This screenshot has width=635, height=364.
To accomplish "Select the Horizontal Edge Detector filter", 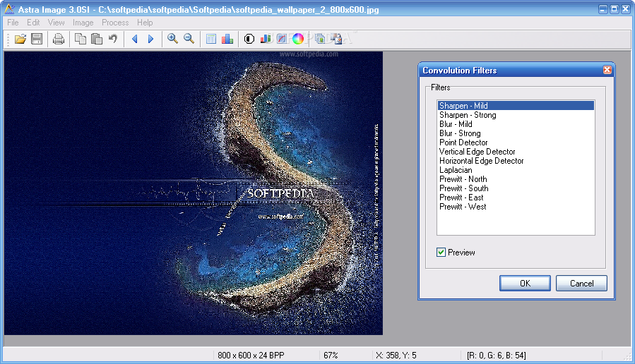I will click(516, 161).
